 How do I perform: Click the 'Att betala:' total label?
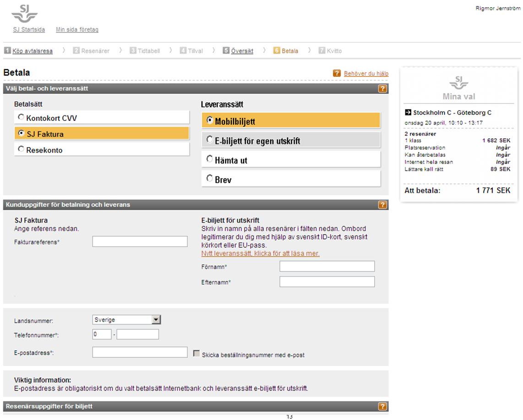(422, 191)
